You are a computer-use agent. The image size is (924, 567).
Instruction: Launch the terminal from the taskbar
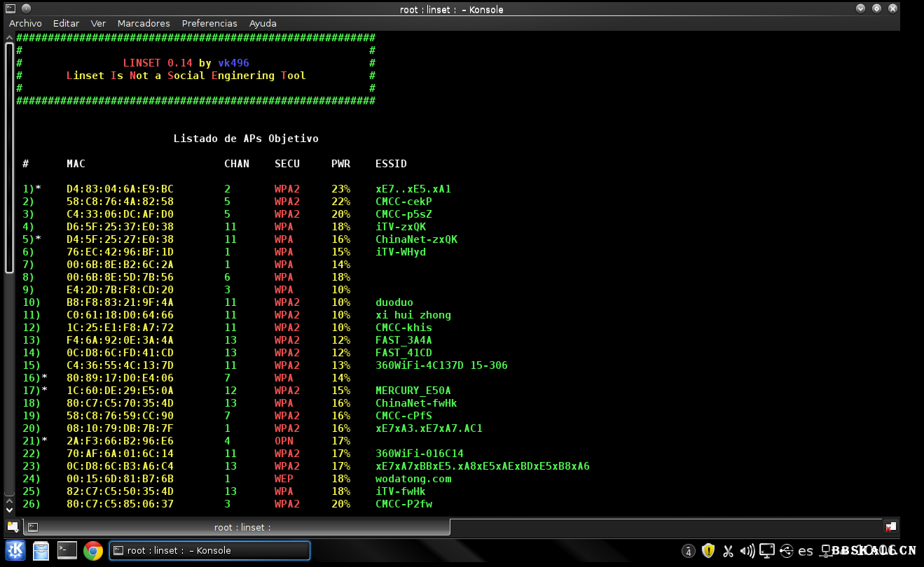[67, 550]
